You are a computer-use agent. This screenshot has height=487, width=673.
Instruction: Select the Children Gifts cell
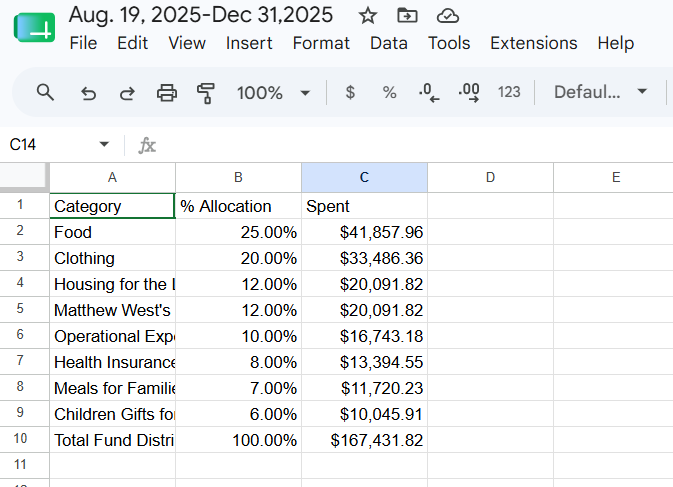coord(112,414)
